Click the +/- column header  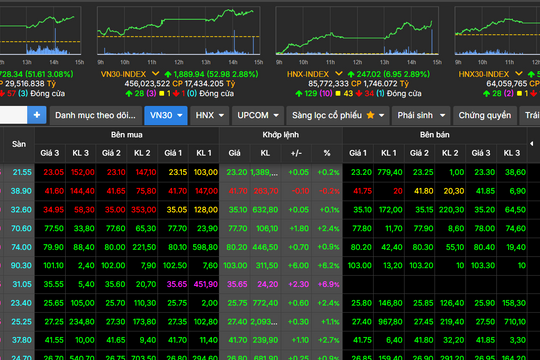297,153
